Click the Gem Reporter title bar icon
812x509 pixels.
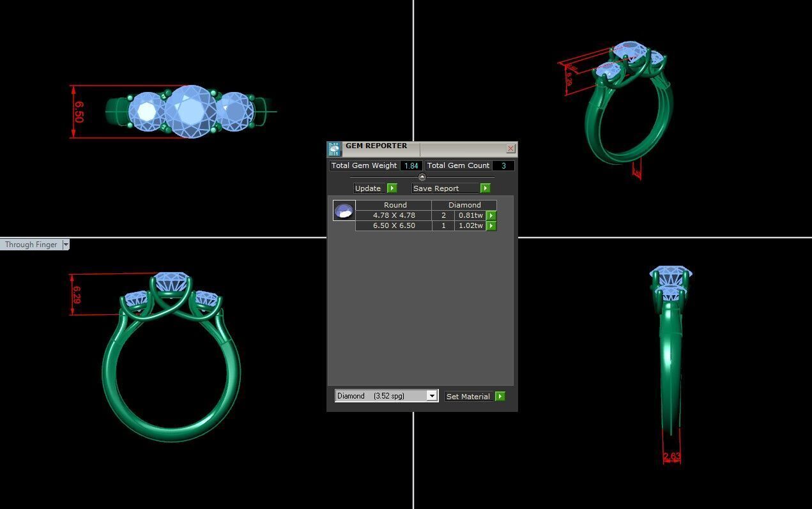(335, 149)
